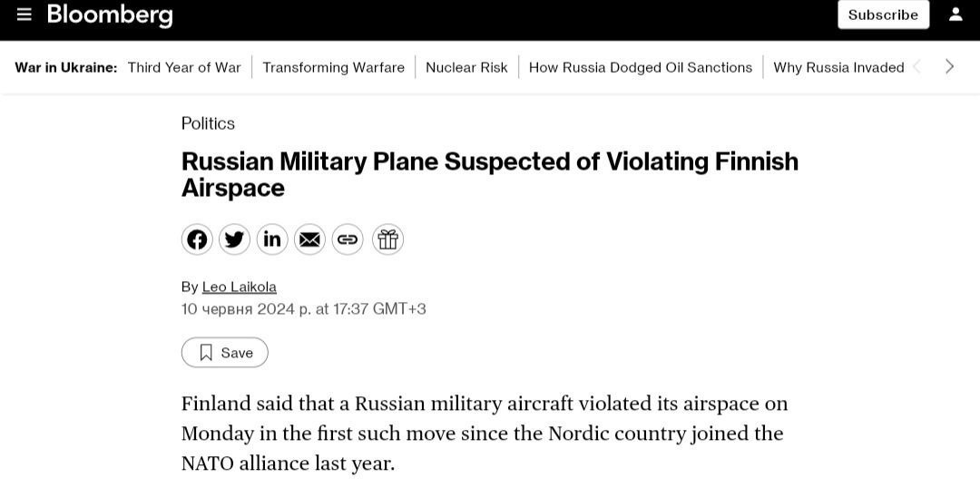Open Transforming Warfare topic
This screenshot has width=980, height=488.
click(x=333, y=67)
